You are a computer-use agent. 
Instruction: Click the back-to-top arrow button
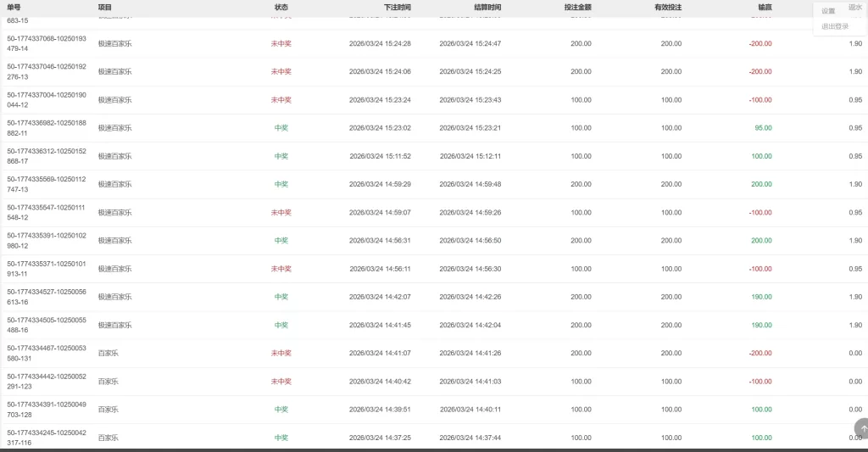click(861, 429)
